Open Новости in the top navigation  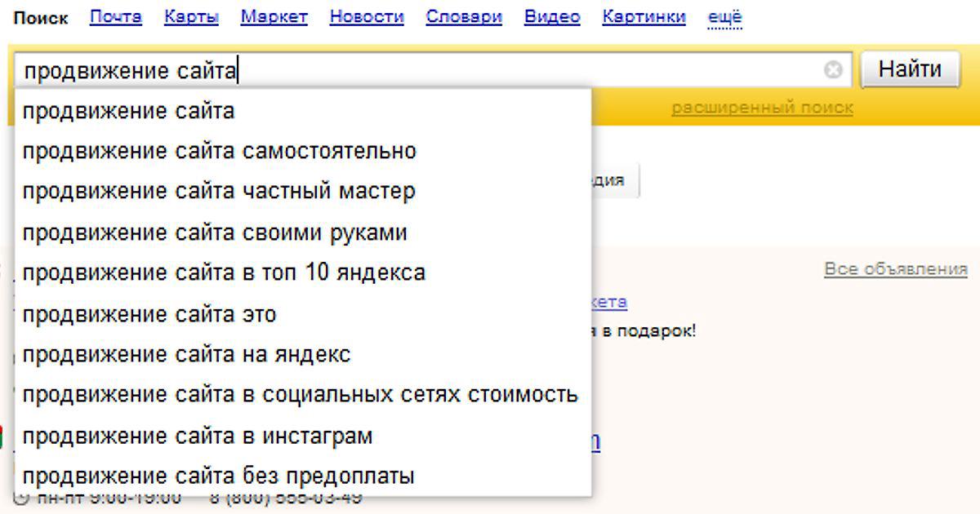click(x=367, y=17)
